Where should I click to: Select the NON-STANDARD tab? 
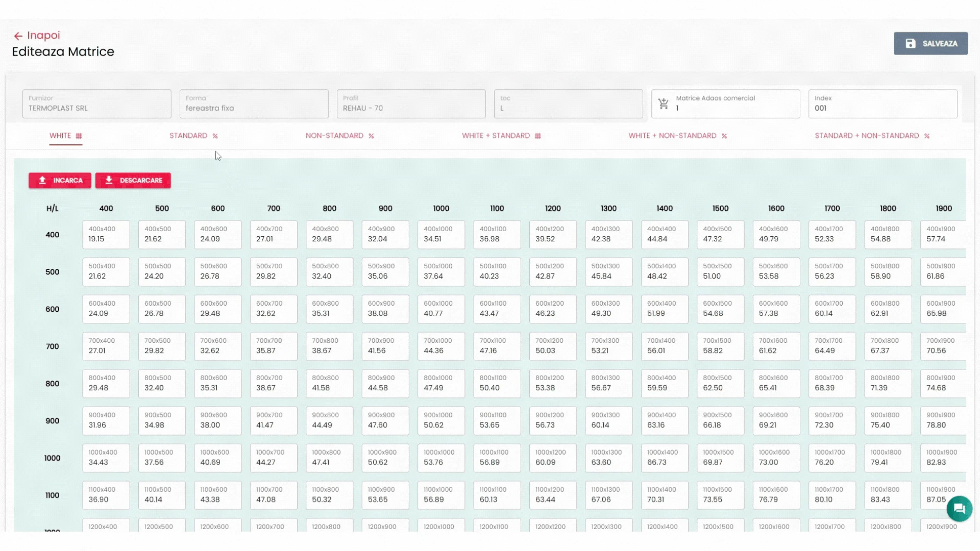(340, 136)
